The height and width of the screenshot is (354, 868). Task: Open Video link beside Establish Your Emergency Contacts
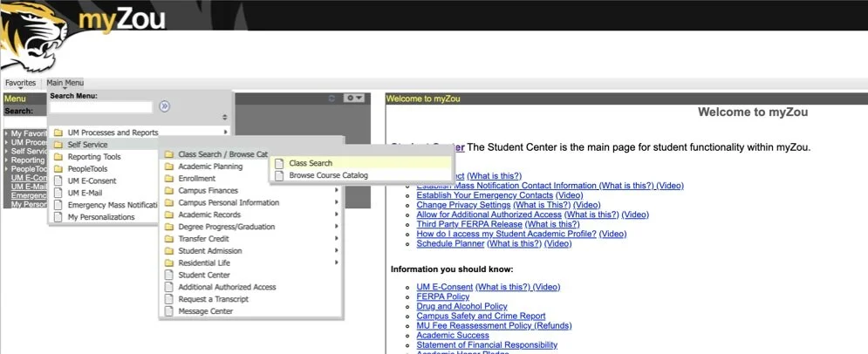(569, 195)
